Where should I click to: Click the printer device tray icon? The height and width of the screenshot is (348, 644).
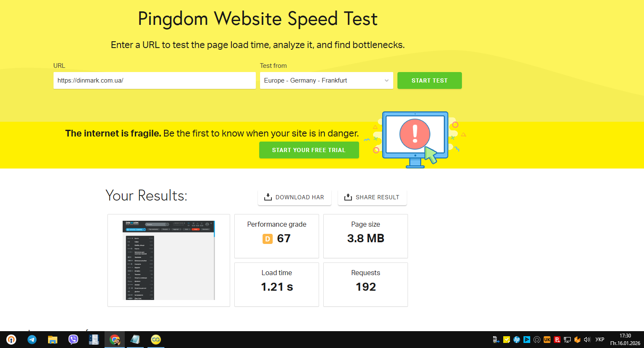(496, 340)
